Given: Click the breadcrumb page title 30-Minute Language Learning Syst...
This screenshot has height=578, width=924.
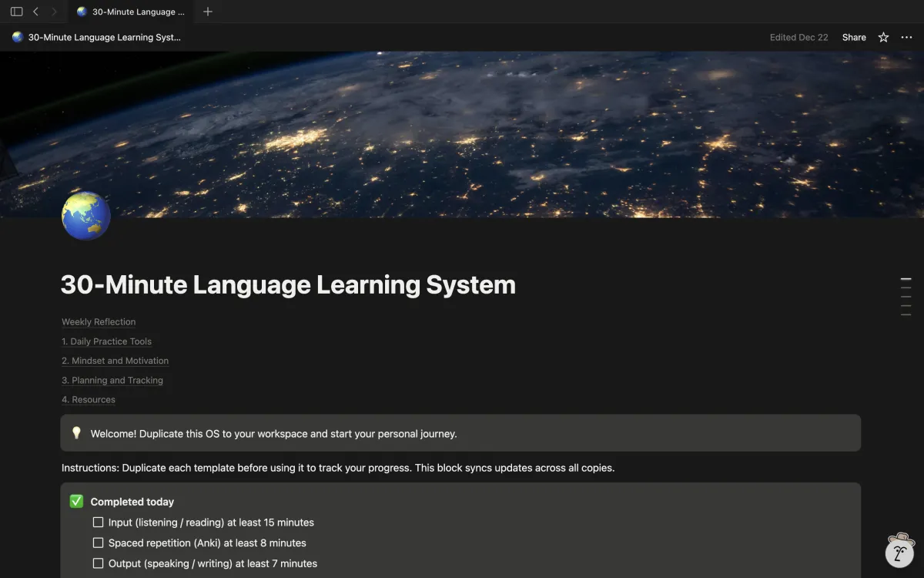Looking at the screenshot, I should (x=104, y=37).
